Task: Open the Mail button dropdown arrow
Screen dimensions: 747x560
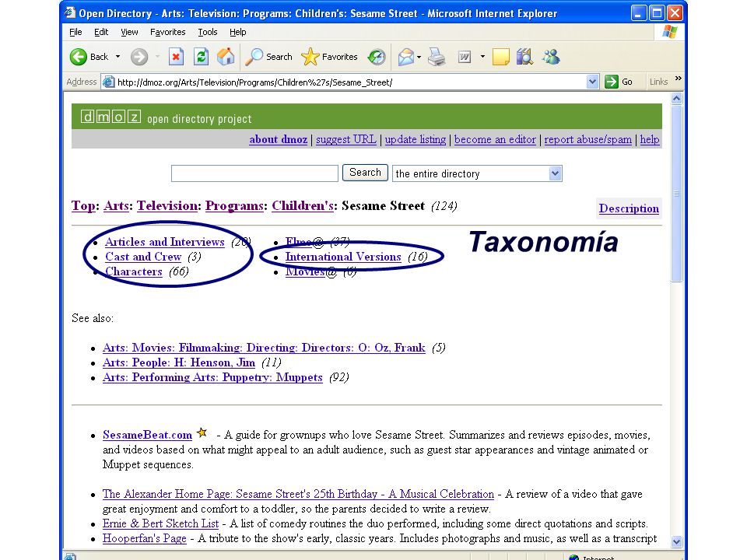Action: pyautogui.click(x=419, y=57)
